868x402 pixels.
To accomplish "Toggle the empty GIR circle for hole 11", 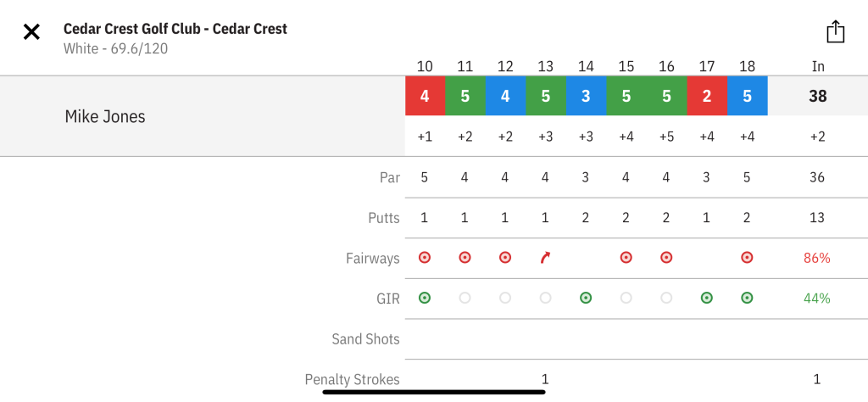I will pos(465,298).
